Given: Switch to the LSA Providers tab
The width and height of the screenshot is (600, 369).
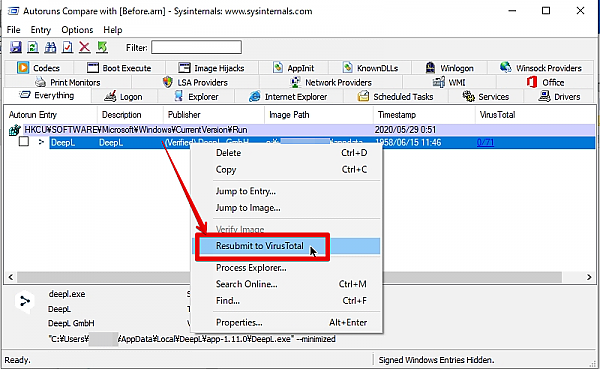Looking at the screenshot, I should click(x=195, y=82).
